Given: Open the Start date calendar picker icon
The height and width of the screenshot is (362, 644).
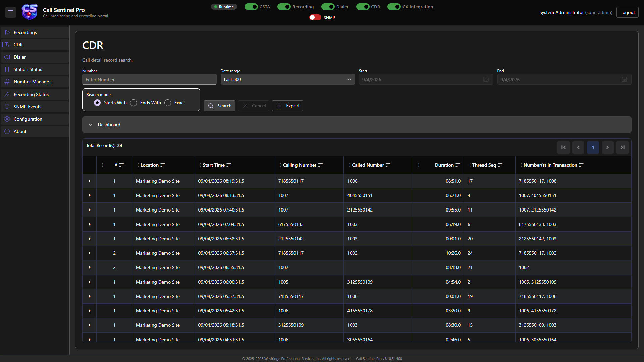Looking at the screenshot, I should [x=486, y=79].
